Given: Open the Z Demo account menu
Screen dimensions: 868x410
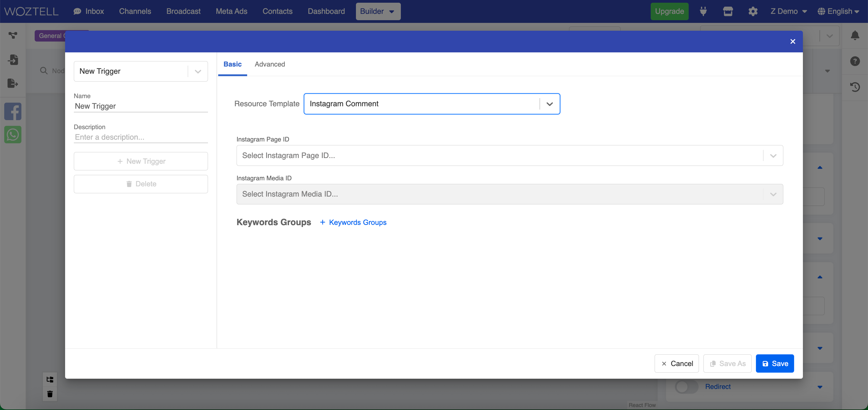Looking at the screenshot, I should click(788, 11).
